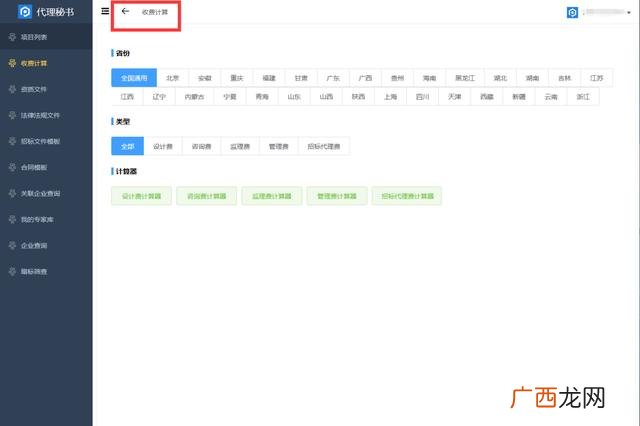
Task: Go back using the left arrow icon
Action: point(125,11)
